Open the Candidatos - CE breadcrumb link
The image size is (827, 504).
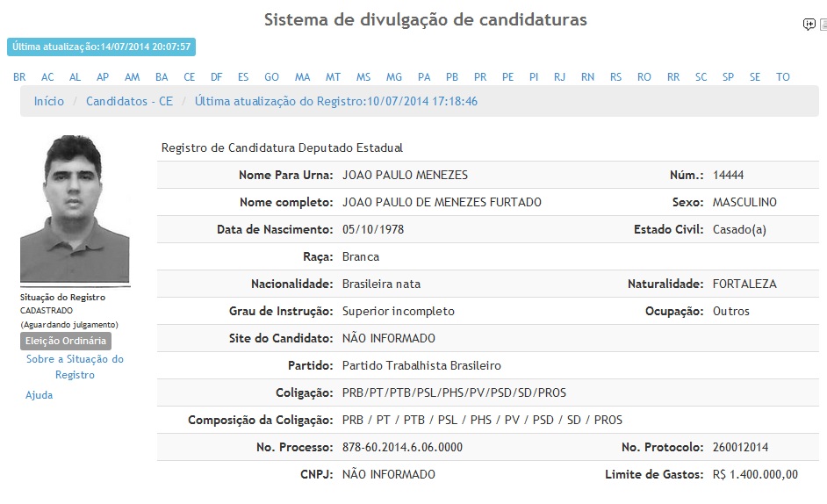pos(129,101)
